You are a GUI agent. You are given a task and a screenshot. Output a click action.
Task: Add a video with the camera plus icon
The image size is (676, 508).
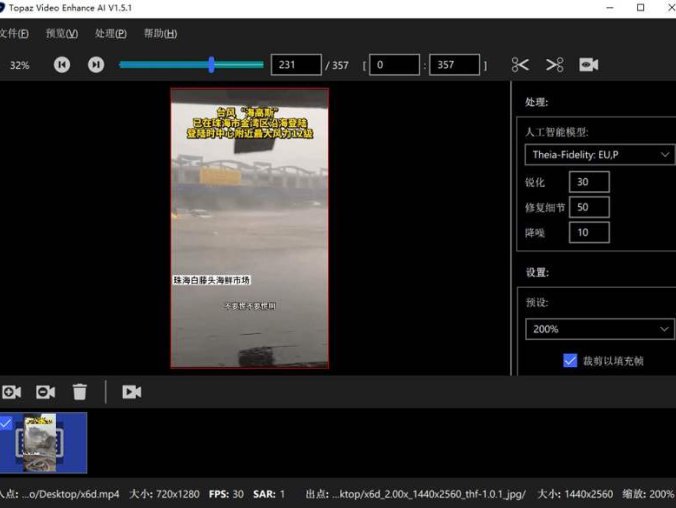point(11,392)
